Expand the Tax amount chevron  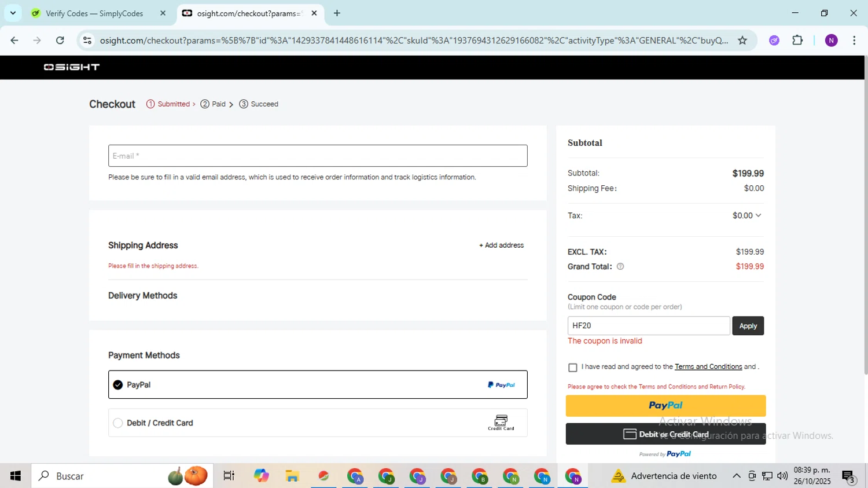tap(758, 215)
